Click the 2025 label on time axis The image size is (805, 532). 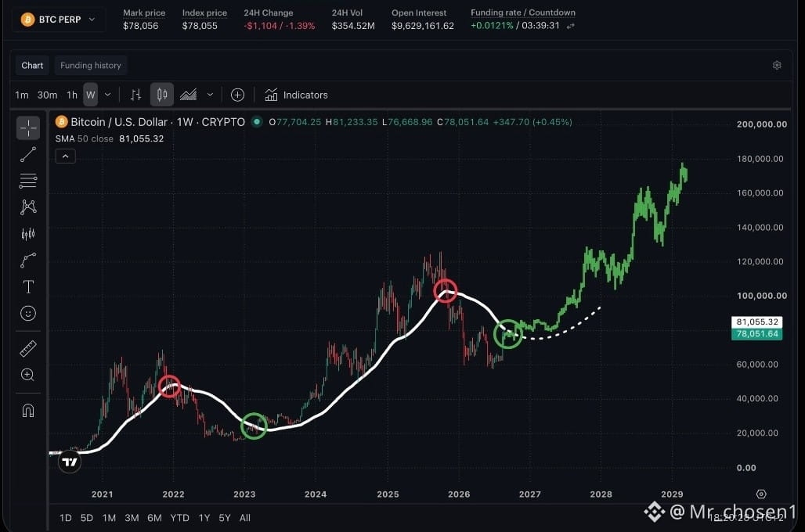[388, 494]
